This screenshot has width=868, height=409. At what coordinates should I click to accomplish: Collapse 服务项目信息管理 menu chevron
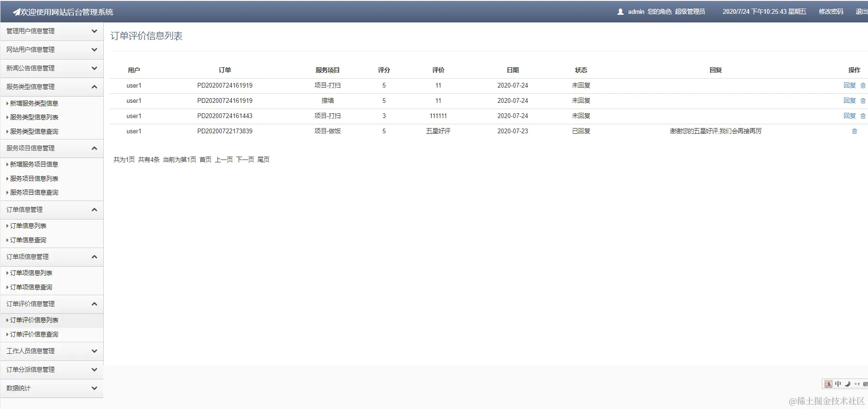tap(94, 148)
